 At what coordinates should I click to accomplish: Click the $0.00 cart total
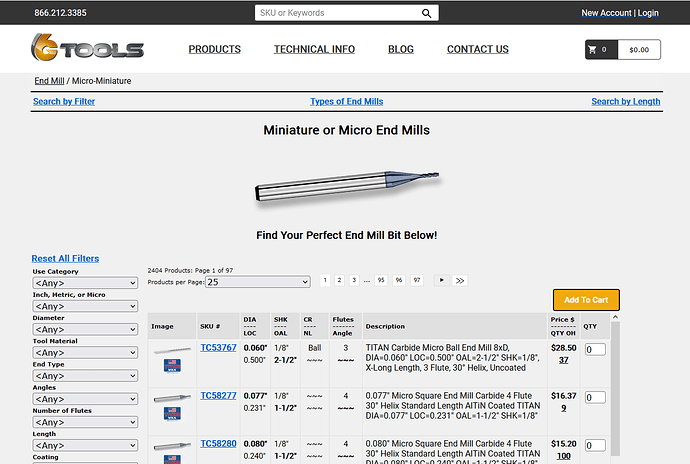639,50
